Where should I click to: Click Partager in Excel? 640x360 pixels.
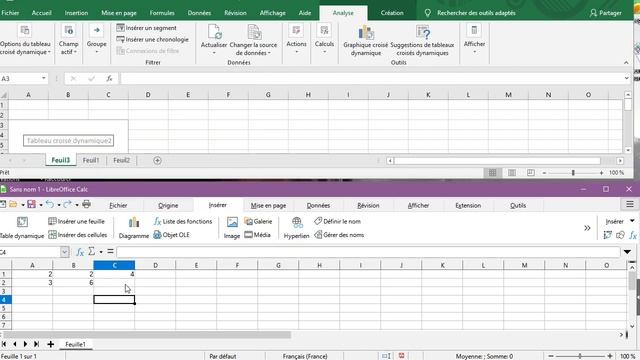click(606, 13)
